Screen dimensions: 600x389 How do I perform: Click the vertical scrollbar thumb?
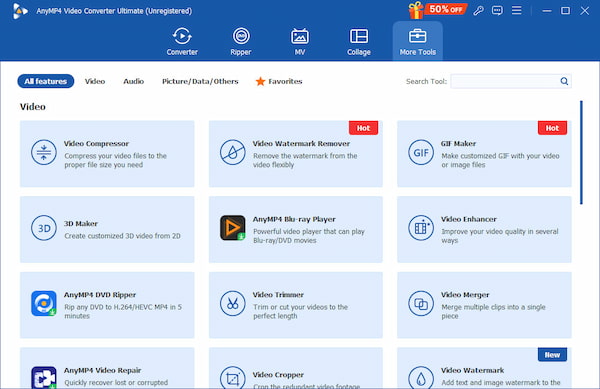[581, 152]
